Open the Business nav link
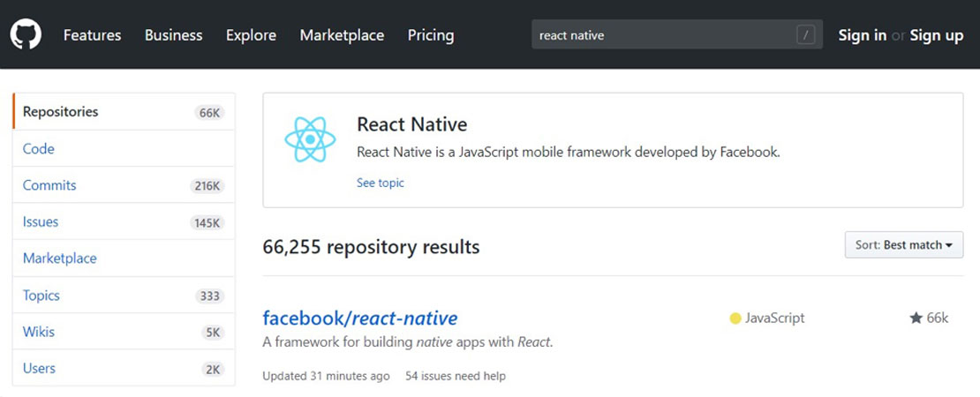 (174, 35)
